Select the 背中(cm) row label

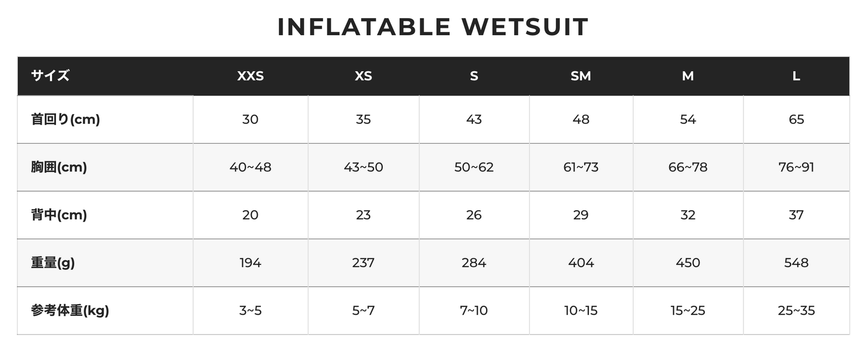(59, 215)
